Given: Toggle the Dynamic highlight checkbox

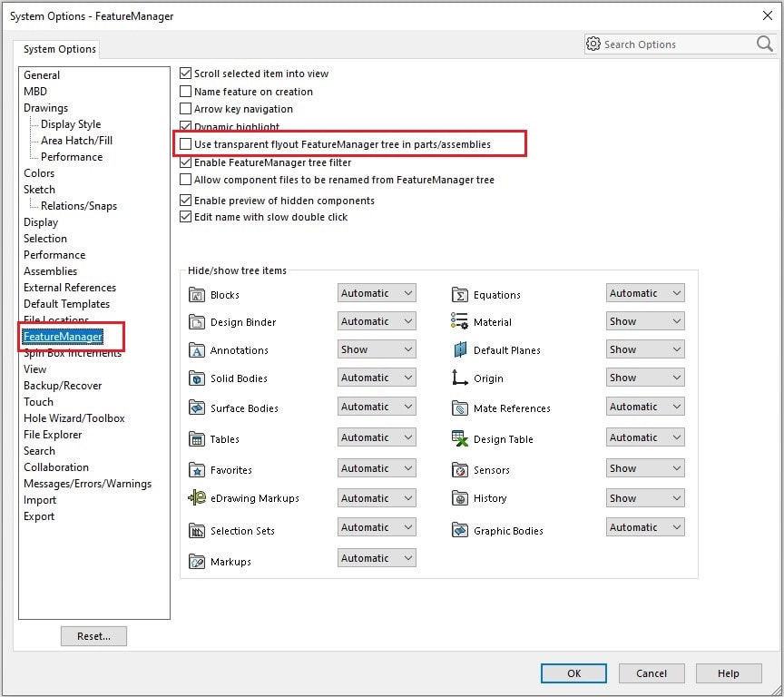Looking at the screenshot, I should pyautogui.click(x=185, y=125).
